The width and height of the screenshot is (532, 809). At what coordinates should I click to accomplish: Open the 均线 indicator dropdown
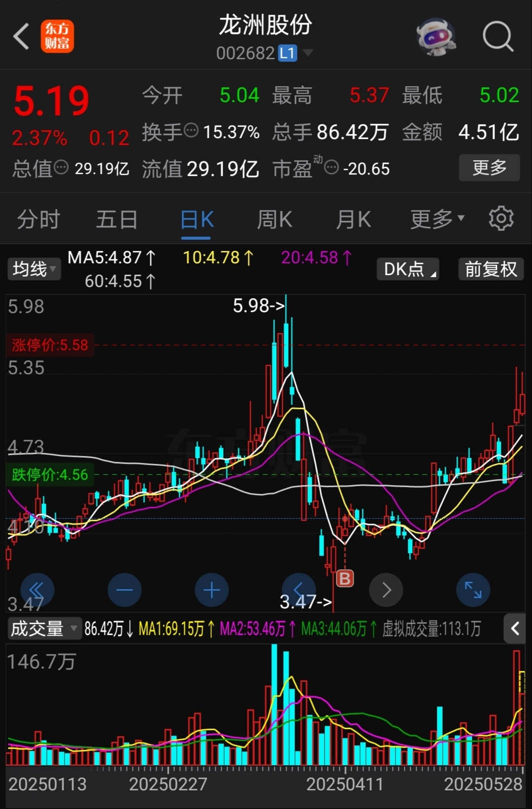[x=34, y=269]
